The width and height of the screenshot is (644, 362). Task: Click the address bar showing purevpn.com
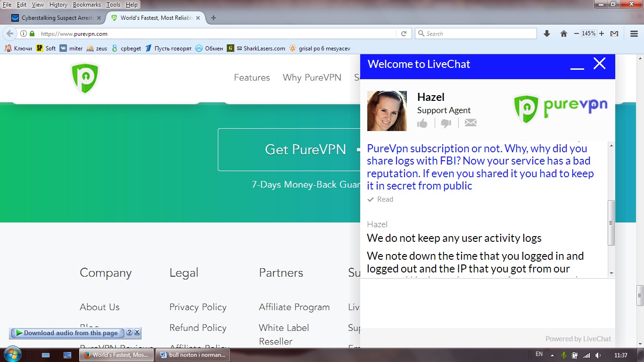click(217, 33)
